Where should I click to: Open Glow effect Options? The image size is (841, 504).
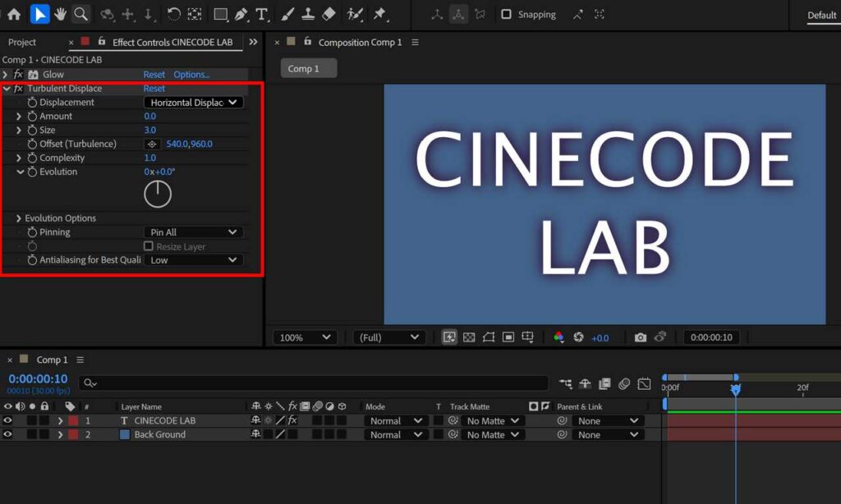(x=191, y=74)
